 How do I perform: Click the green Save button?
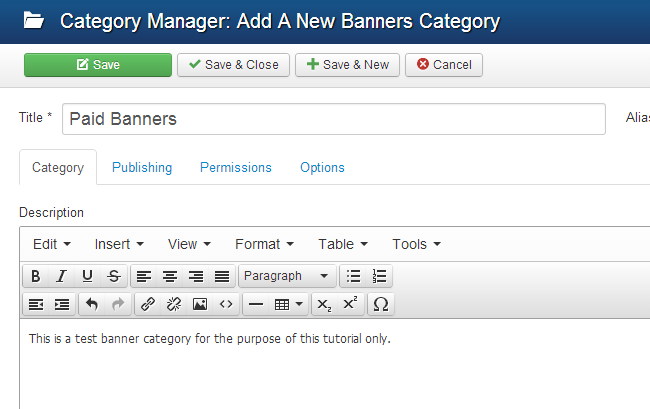point(98,65)
